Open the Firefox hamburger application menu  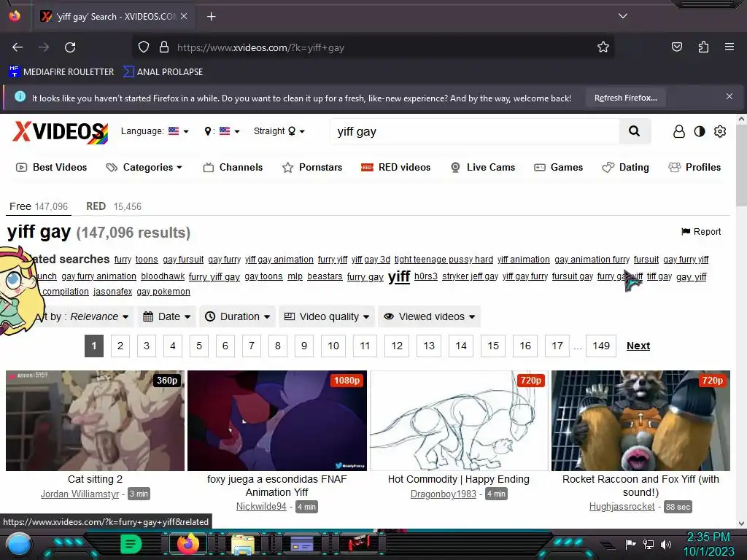coord(729,47)
